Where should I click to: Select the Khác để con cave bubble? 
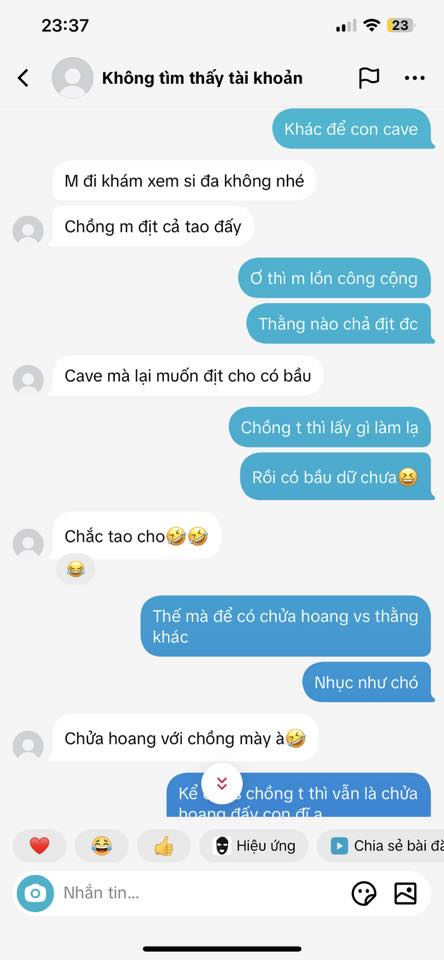click(x=353, y=129)
